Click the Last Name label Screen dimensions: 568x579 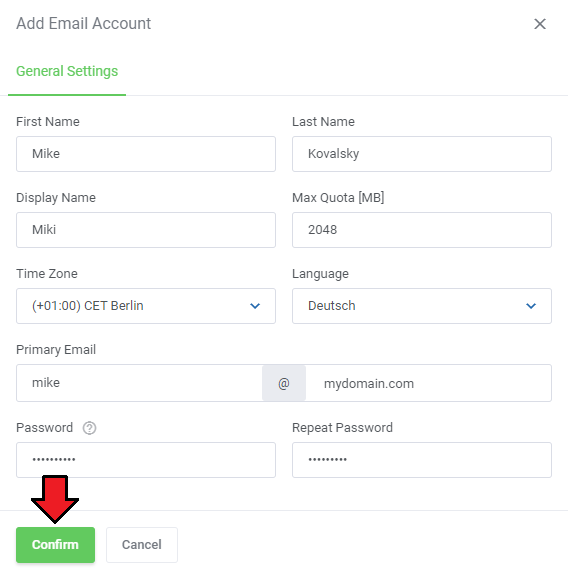point(323,121)
